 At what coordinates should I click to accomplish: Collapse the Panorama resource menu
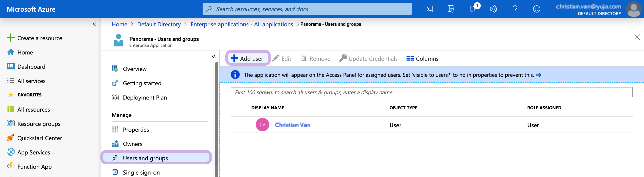(x=214, y=56)
